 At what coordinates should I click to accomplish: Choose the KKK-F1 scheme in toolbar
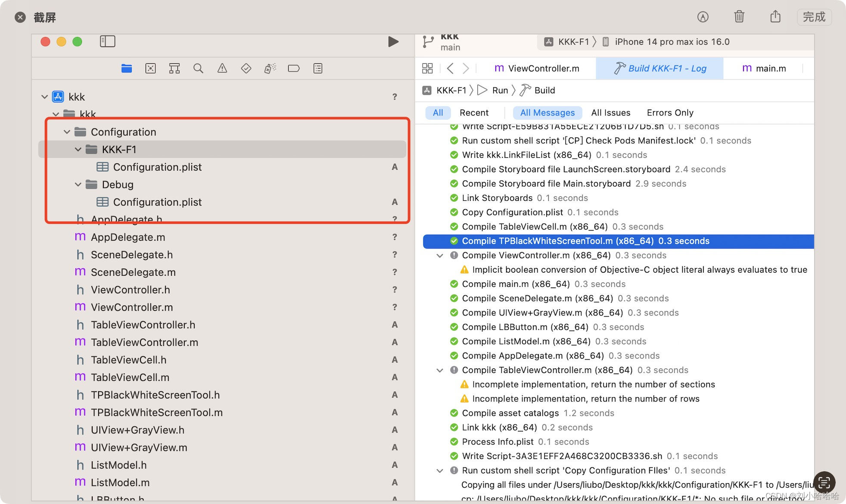point(567,42)
